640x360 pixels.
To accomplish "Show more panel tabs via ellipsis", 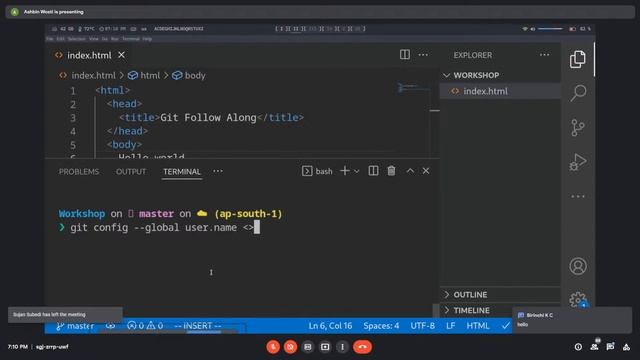I will (x=218, y=171).
